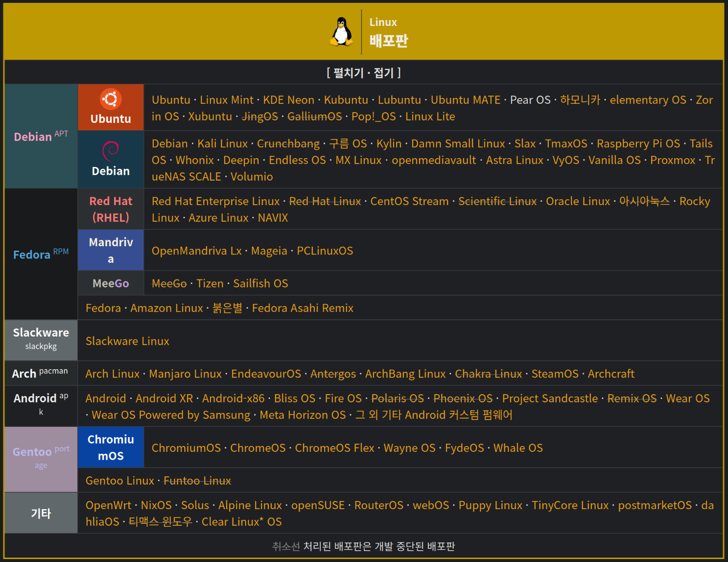
Task: Expand the table with 펼치기
Action: [348, 73]
